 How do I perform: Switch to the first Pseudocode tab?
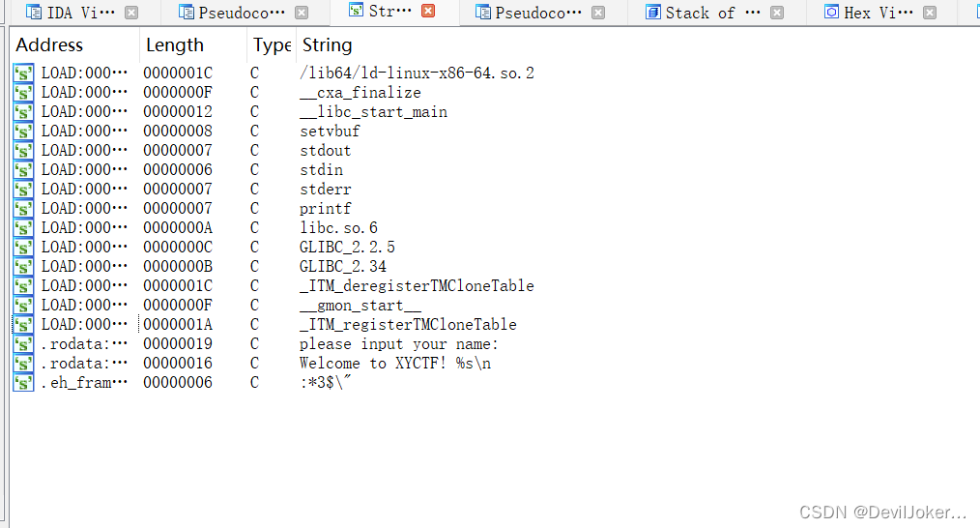(x=242, y=13)
